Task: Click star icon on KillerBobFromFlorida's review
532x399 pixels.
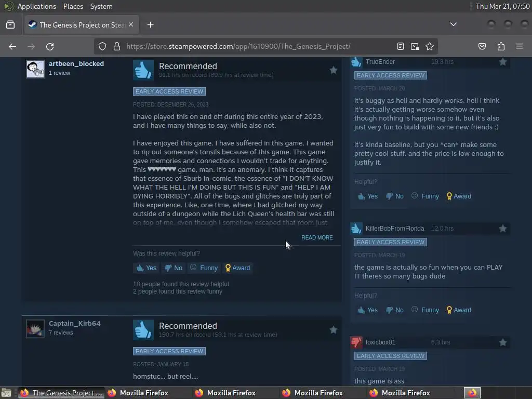Action: click(502, 229)
